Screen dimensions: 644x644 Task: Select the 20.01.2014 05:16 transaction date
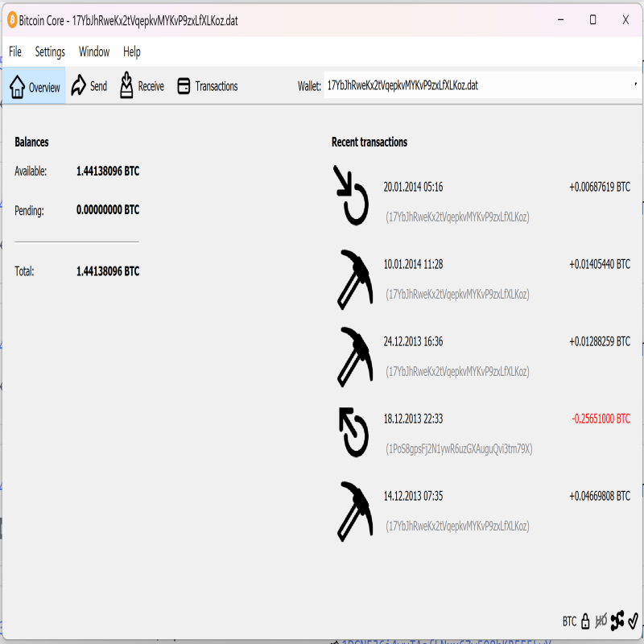pyautogui.click(x=413, y=188)
